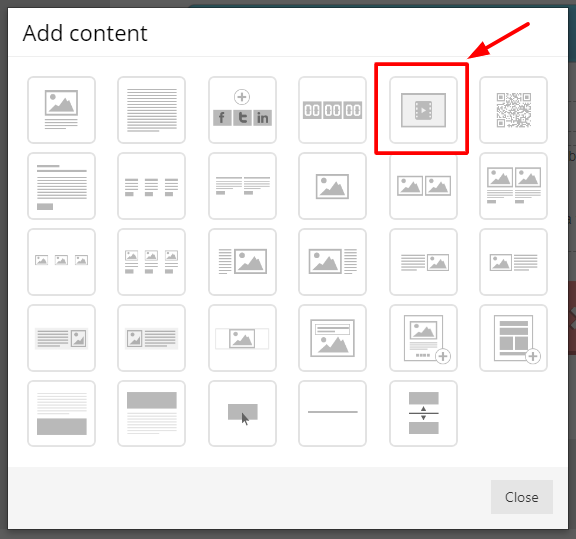Choose the countdown timer block

tap(332, 110)
